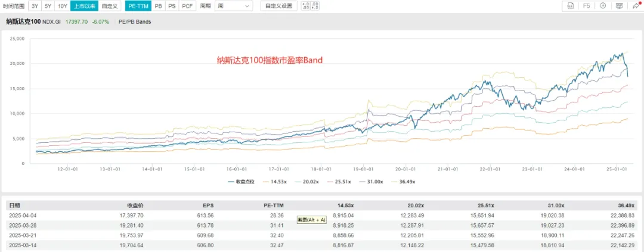Select the 自定义 time range tab
The height and width of the screenshot is (252, 644).
click(110, 6)
